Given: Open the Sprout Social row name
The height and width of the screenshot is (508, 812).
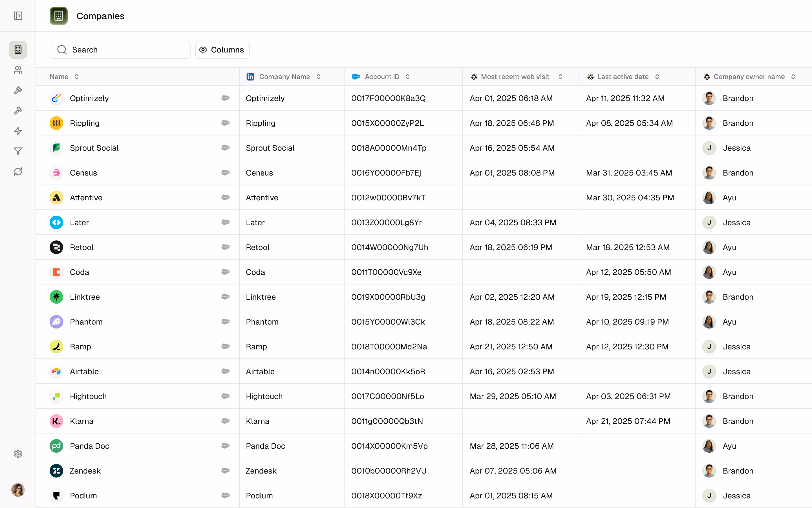Looking at the screenshot, I should point(94,148).
